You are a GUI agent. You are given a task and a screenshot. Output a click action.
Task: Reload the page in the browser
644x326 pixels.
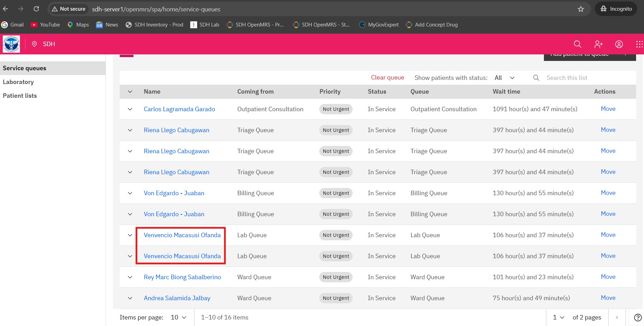click(36, 9)
